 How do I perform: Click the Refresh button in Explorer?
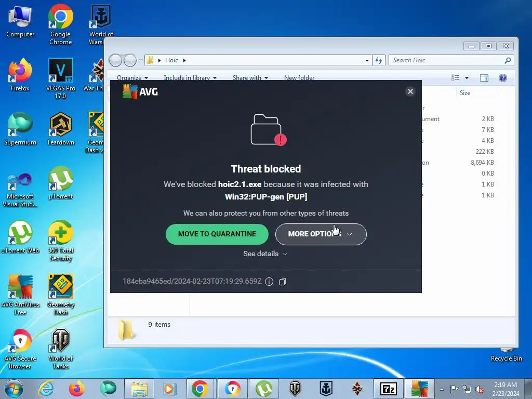[379, 60]
